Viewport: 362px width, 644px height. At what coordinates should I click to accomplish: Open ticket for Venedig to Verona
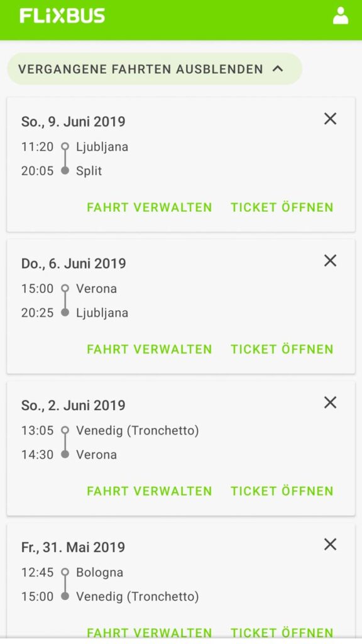coord(282,491)
